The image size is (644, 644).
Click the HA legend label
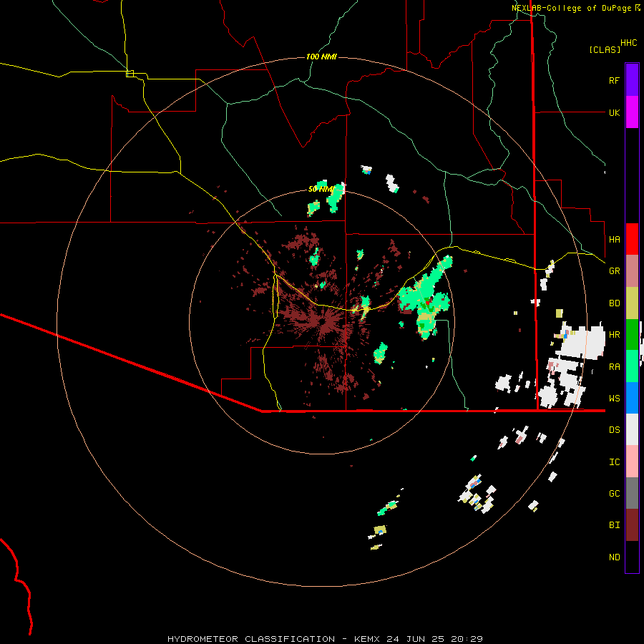614,239
